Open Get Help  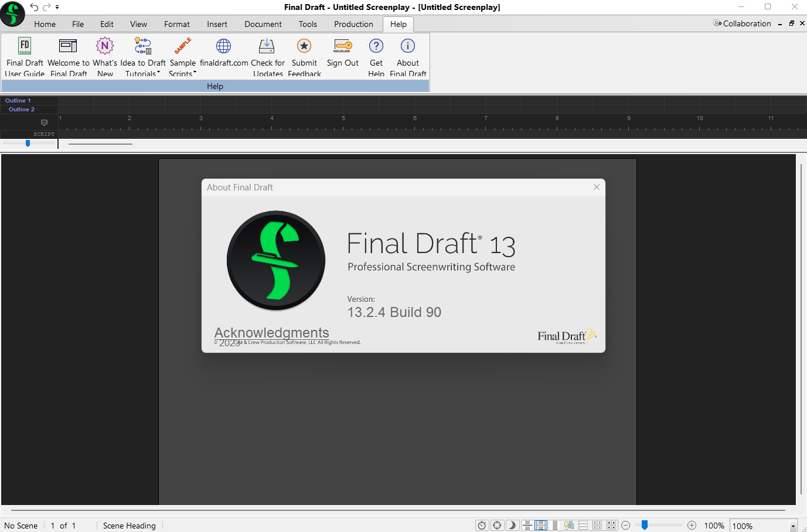click(x=376, y=57)
